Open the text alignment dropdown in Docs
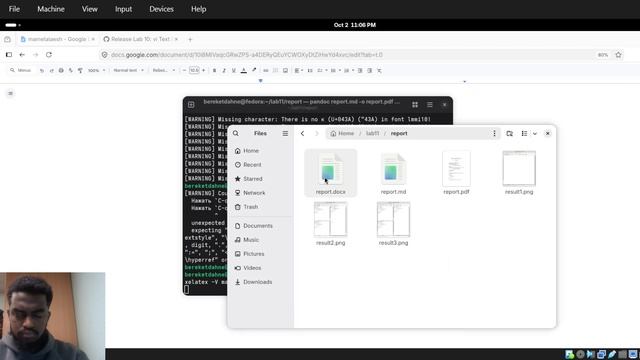This screenshot has width=640, height=360. coord(299,71)
